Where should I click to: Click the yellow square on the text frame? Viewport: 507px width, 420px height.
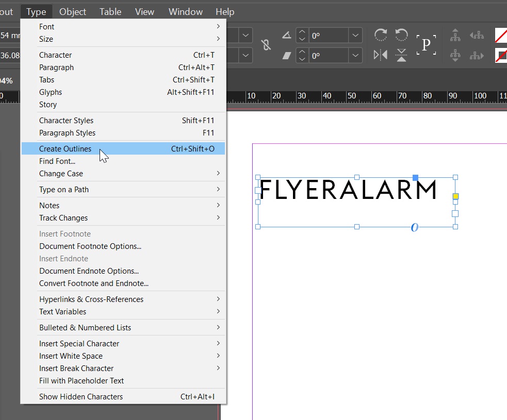coord(455,196)
